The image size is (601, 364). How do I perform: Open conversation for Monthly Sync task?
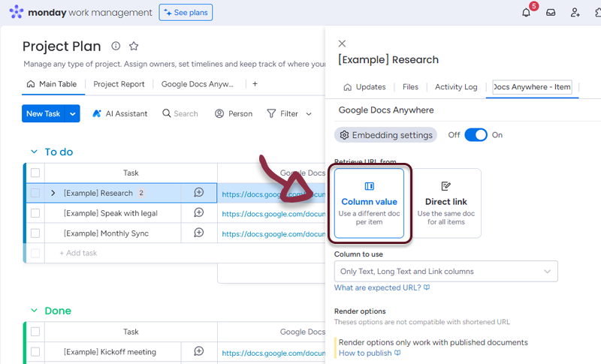pyautogui.click(x=198, y=233)
